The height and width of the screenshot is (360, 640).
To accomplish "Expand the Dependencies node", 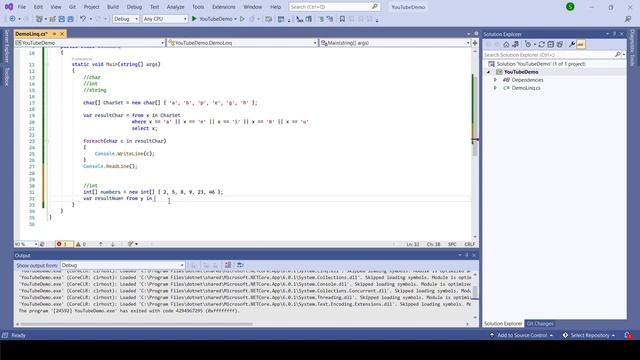I will [x=496, y=80].
